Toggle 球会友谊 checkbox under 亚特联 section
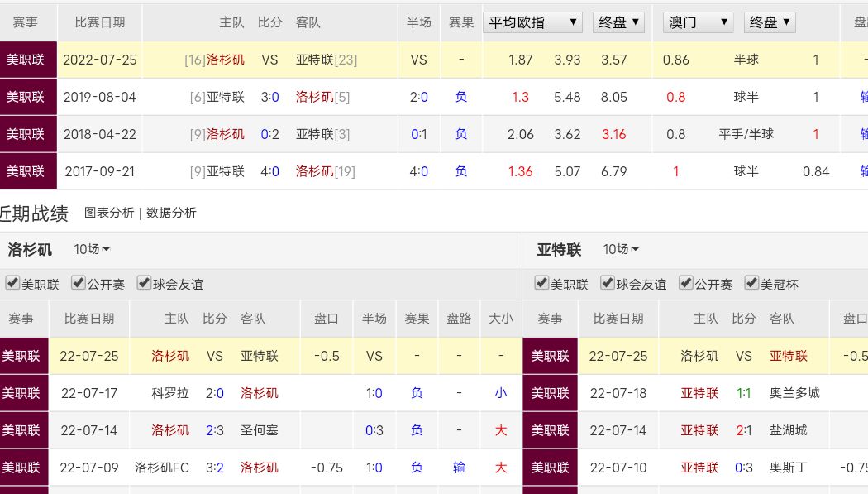Image resolution: width=868 pixels, height=494 pixels. click(608, 283)
